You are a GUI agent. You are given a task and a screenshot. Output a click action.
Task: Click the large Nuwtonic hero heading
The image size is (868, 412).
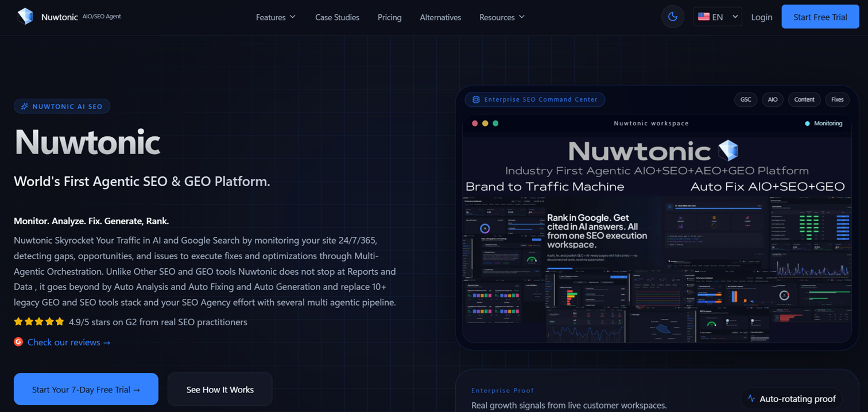(87, 142)
